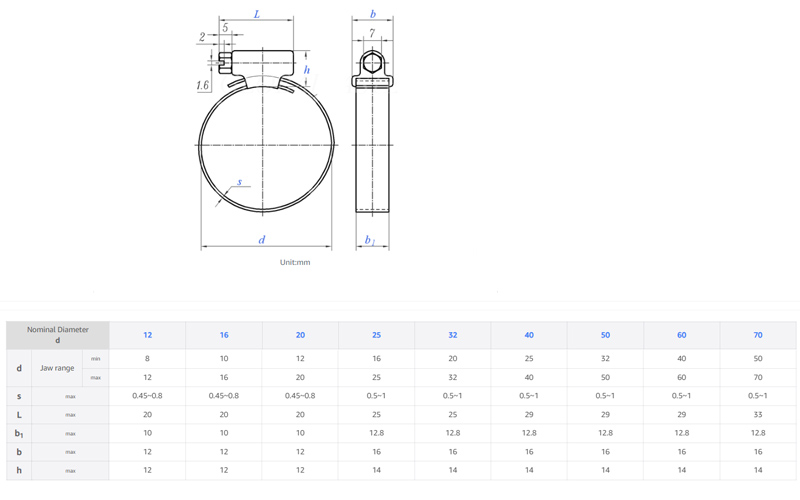Click the blue L dimension label in drawing
The image size is (800, 500).
pos(257,15)
